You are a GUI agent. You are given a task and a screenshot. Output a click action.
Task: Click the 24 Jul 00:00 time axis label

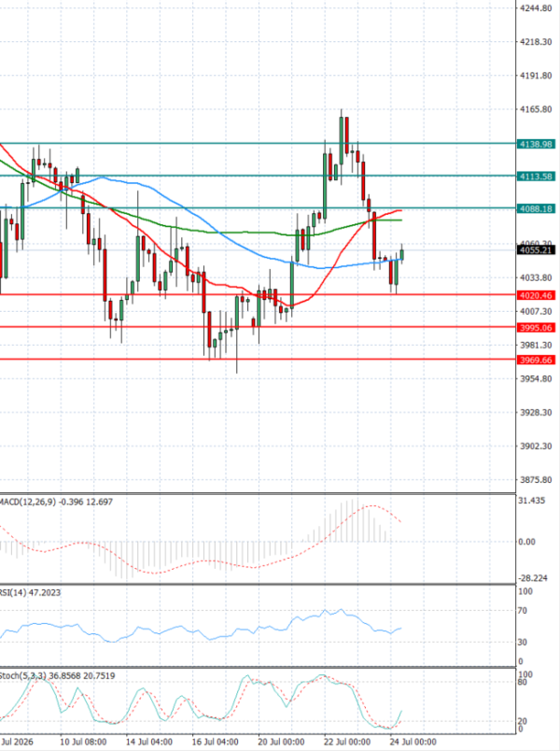[x=413, y=742]
